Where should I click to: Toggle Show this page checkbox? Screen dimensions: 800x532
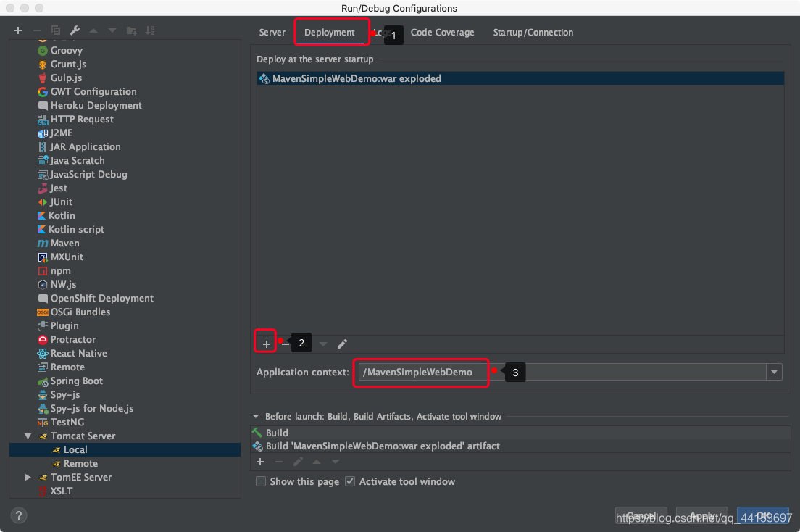pos(261,481)
